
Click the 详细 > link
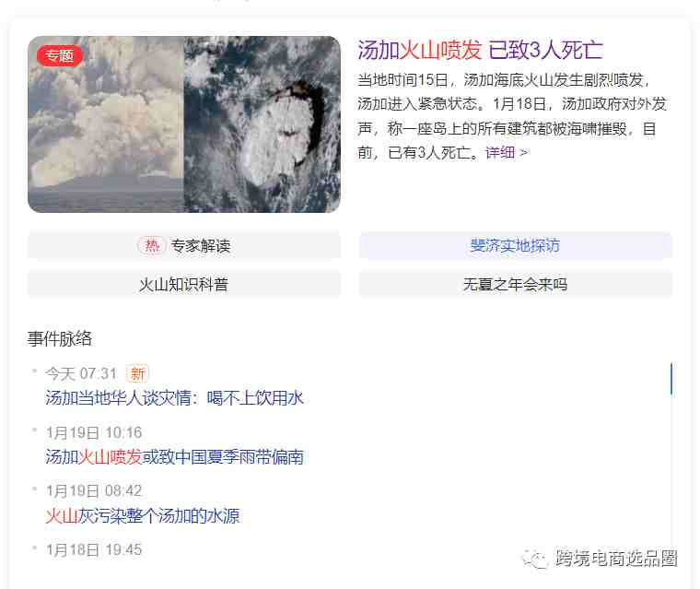pyautogui.click(x=507, y=153)
